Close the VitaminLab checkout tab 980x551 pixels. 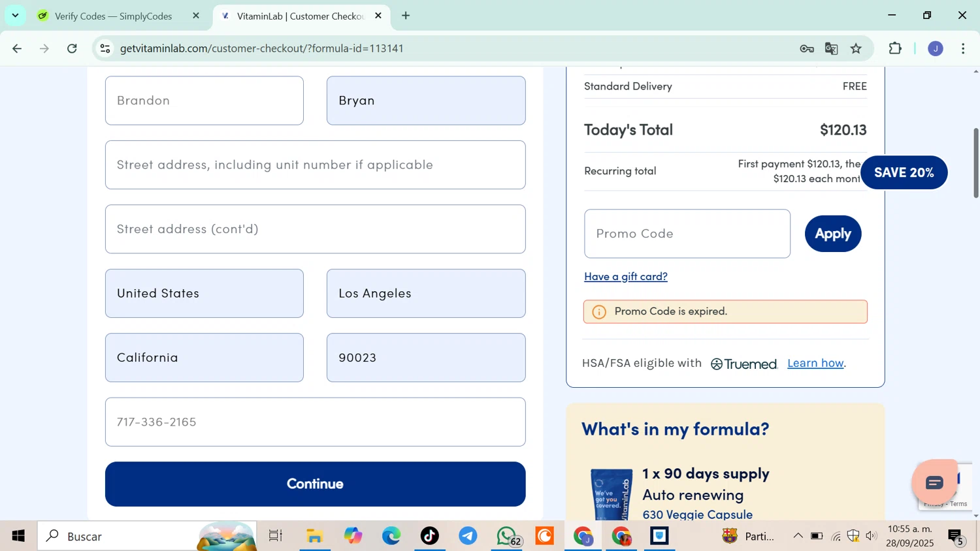[378, 16]
